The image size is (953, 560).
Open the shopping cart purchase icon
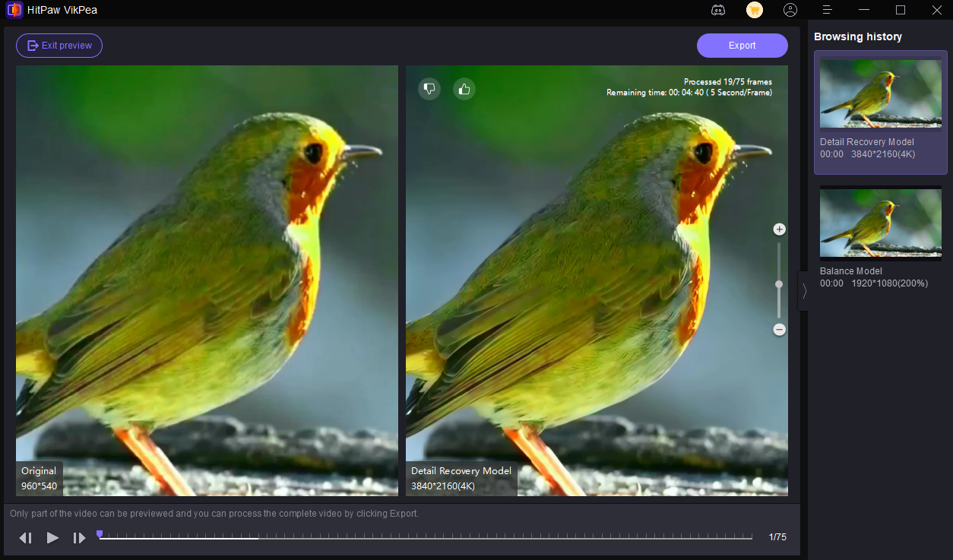pos(754,10)
